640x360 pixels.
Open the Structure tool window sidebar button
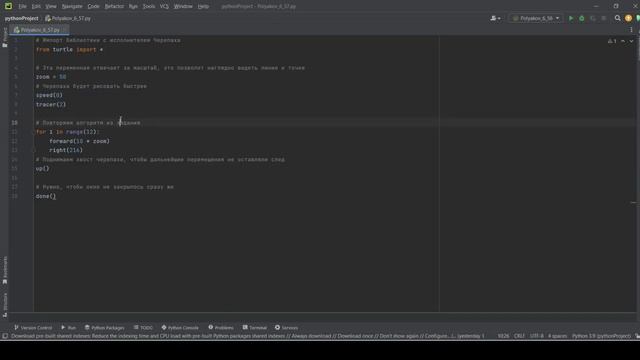click(x=4, y=304)
